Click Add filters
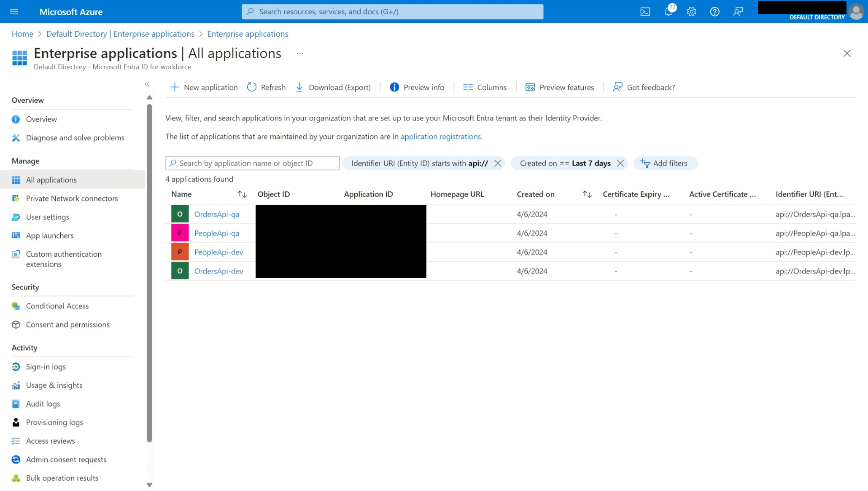868x491 pixels. point(665,163)
